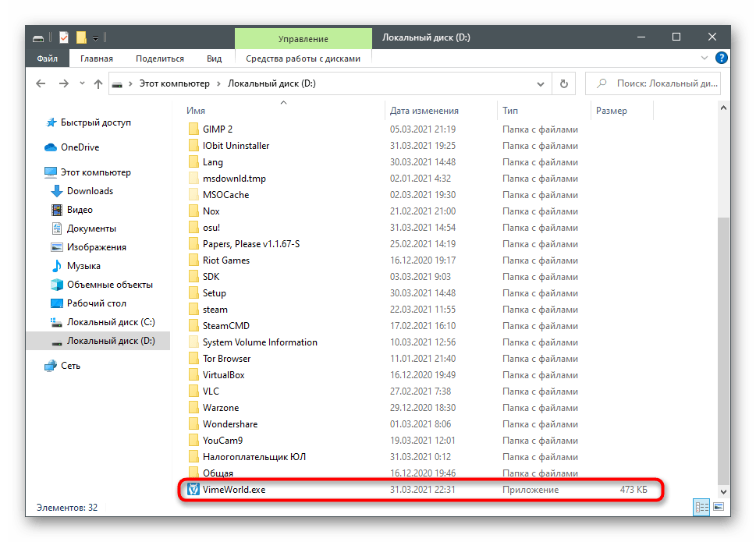Select the GIMP 2 folder icon
The image size is (756, 542).
pyautogui.click(x=193, y=129)
